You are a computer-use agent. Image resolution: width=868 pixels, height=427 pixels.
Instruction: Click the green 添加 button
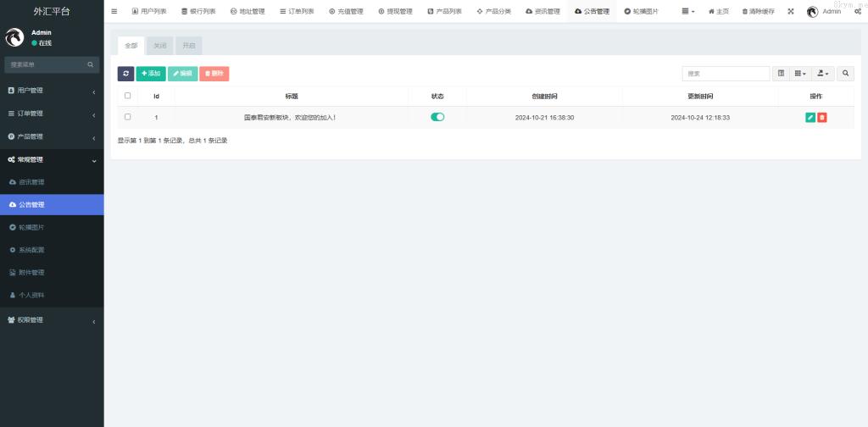[x=151, y=74]
